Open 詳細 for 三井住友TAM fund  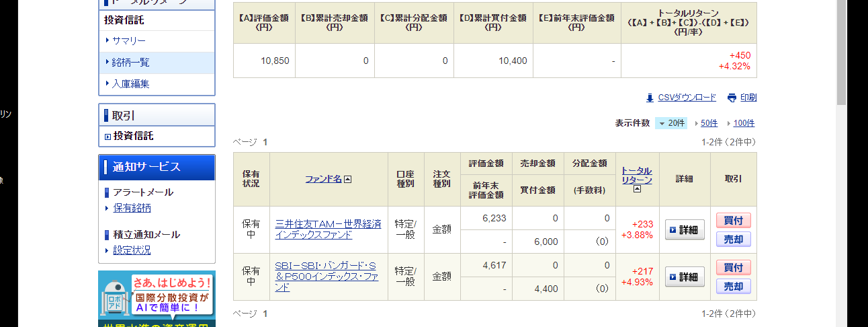tap(685, 229)
